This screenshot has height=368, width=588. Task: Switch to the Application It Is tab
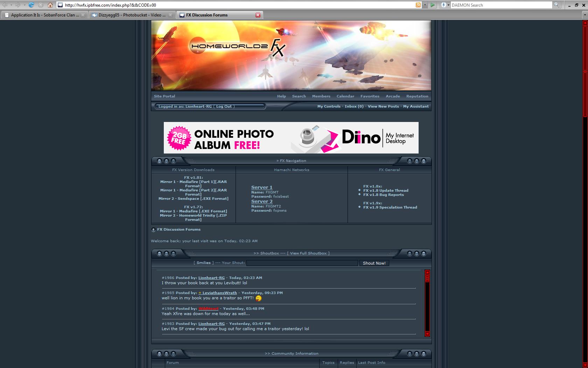pyautogui.click(x=44, y=15)
